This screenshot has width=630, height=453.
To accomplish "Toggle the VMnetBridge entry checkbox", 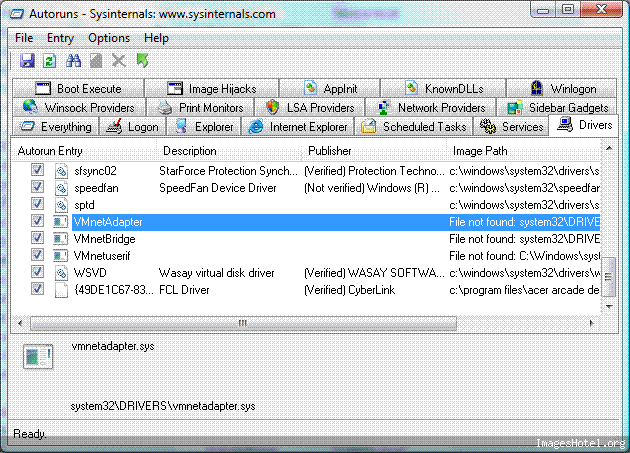I will coord(38,238).
